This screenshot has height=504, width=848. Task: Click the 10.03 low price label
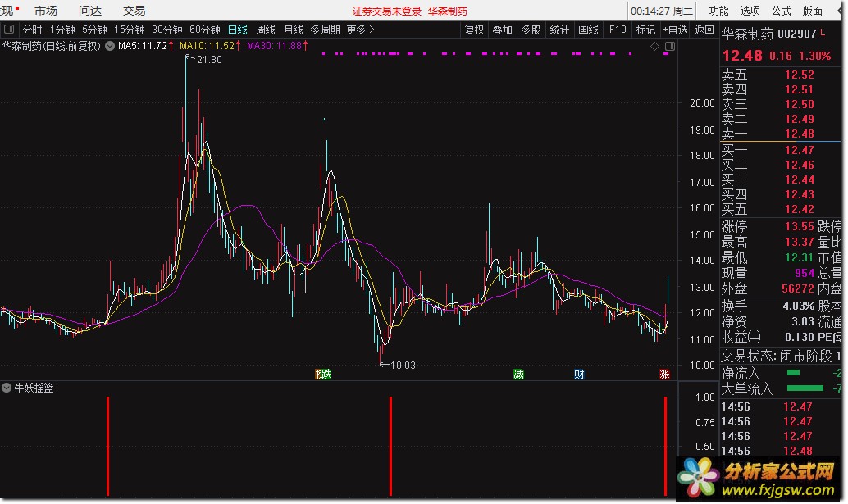(403, 366)
